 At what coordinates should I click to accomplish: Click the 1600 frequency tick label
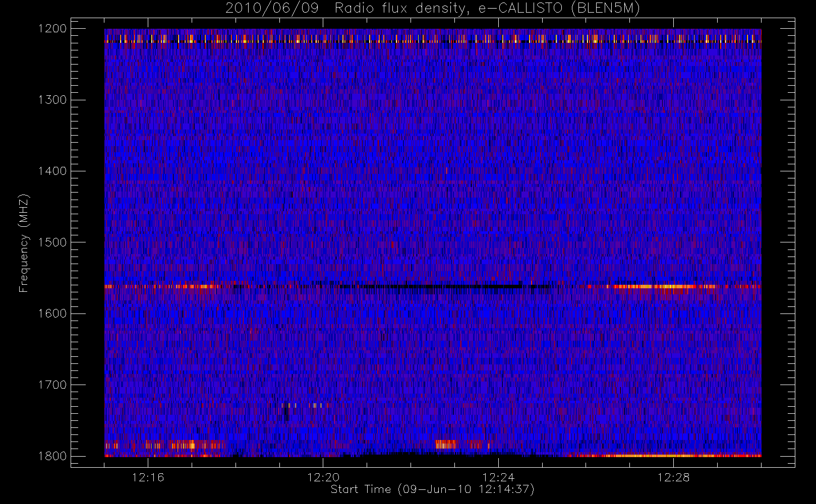click(x=52, y=313)
